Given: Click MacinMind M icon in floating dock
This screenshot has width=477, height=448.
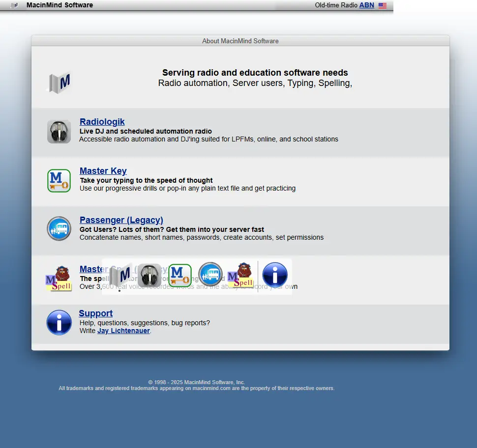Looking at the screenshot, I should pyautogui.click(x=121, y=275).
